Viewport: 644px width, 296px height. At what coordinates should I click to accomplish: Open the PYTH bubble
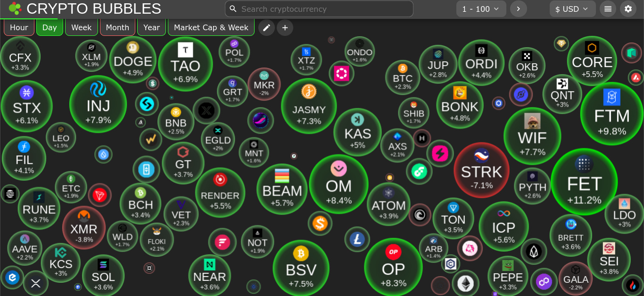(x=532, y=186)
